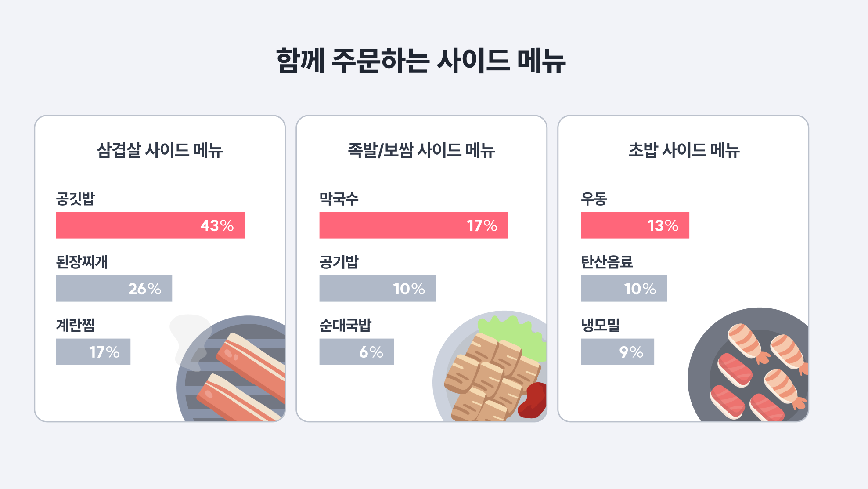Select the 우동 13% bar

click(635, 225)
